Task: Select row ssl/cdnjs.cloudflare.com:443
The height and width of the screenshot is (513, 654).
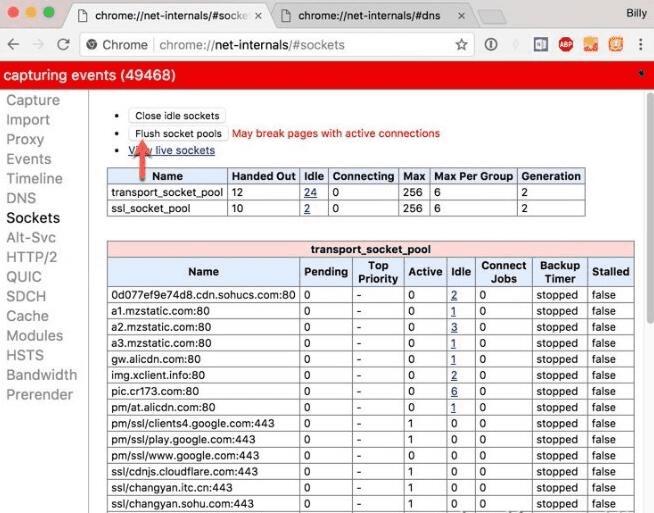Action: [x=371, y=471]
